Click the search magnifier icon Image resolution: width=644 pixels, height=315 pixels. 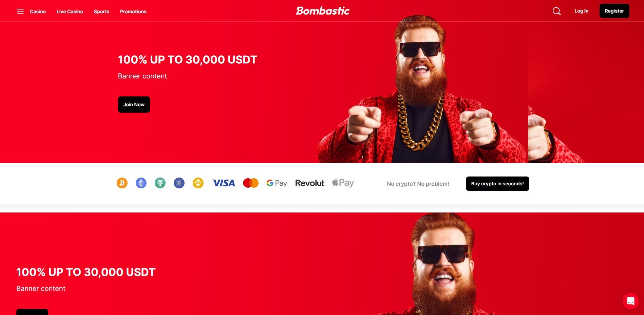tap(556, 11)
